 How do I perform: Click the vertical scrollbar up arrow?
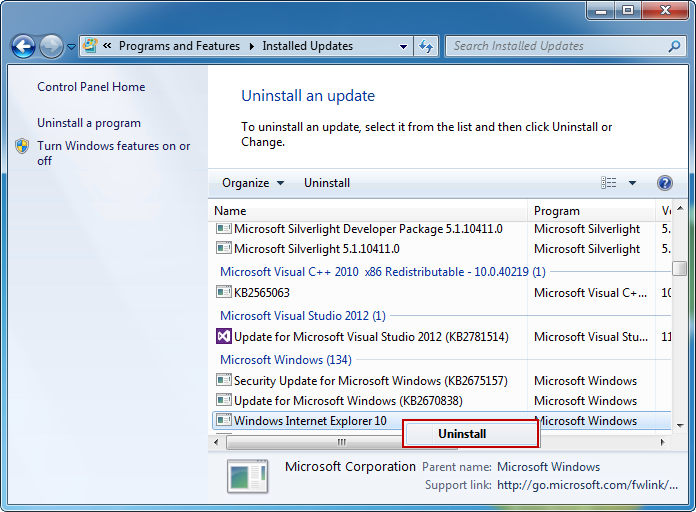click(680, 209)
